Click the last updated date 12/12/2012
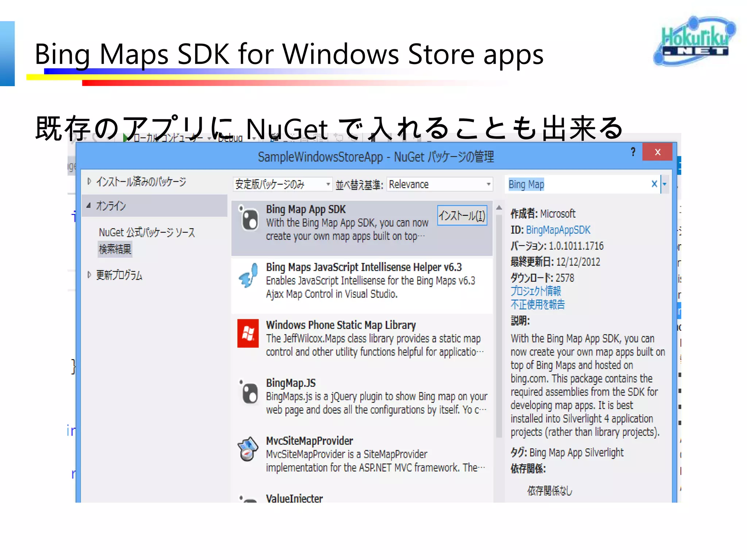The height and width of the screenshot is (560, 747). 578,262
